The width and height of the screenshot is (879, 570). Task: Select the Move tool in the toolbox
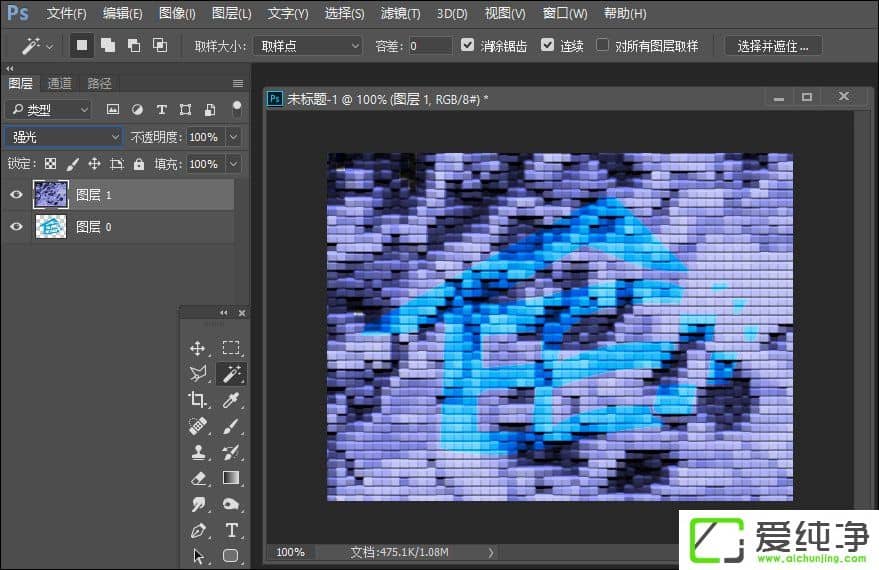pyautogui.click(x=198, y=348)
